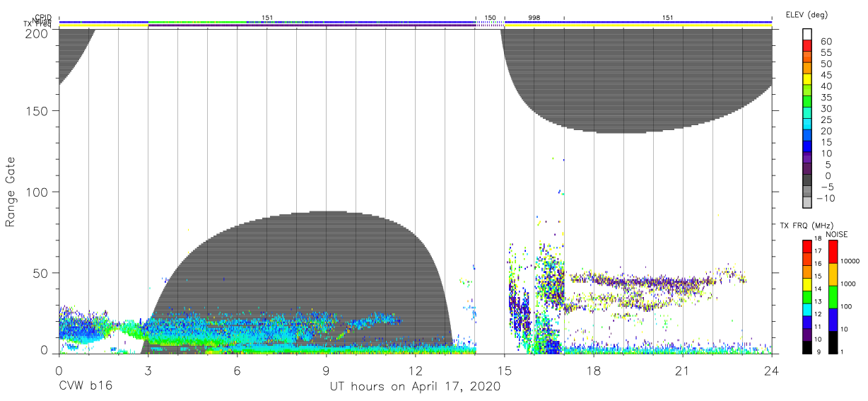Image resolution: width=868 pixels, height=401 pixels.
Task: Click the 13 label on TX FRQ bar
Action: pos(818,301)
